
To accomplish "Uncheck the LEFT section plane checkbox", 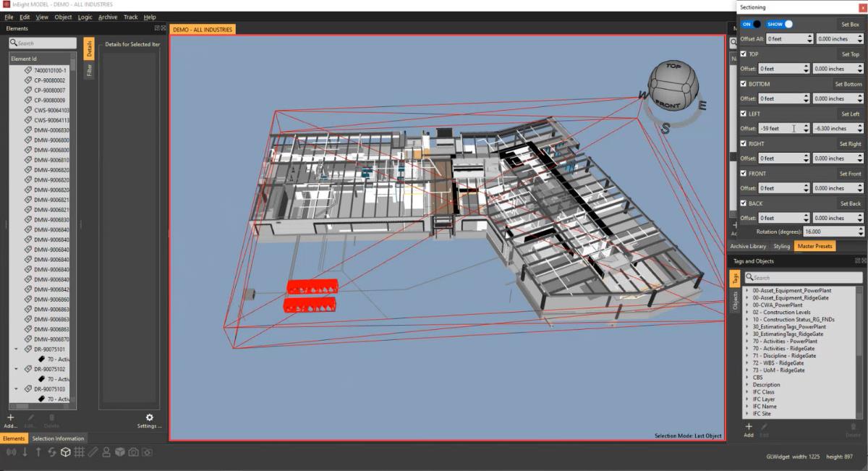I will click(744, 114).
